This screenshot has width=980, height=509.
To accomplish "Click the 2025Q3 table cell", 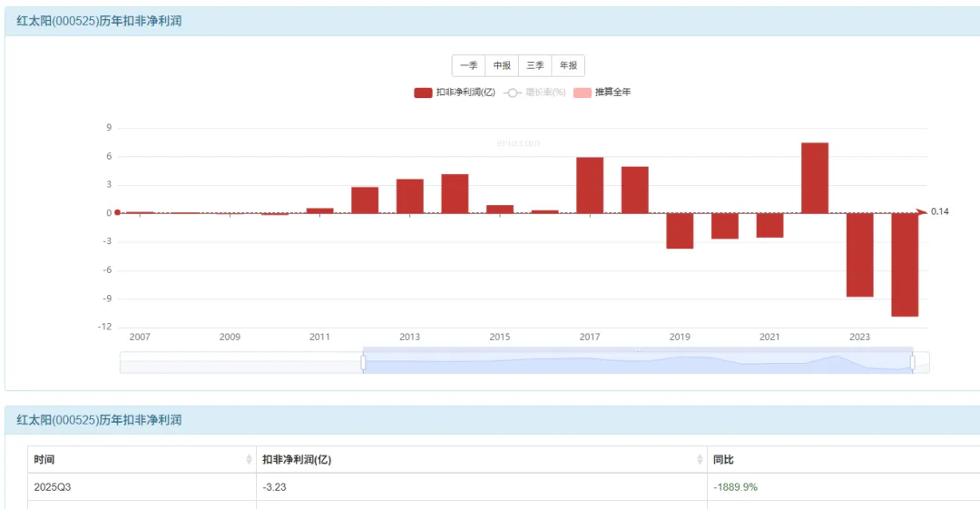I will 142,487.
